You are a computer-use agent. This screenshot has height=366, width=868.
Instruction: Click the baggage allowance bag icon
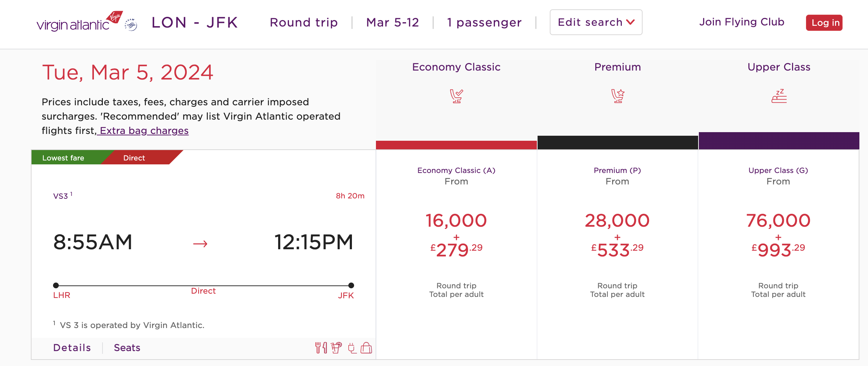[366, 348]
